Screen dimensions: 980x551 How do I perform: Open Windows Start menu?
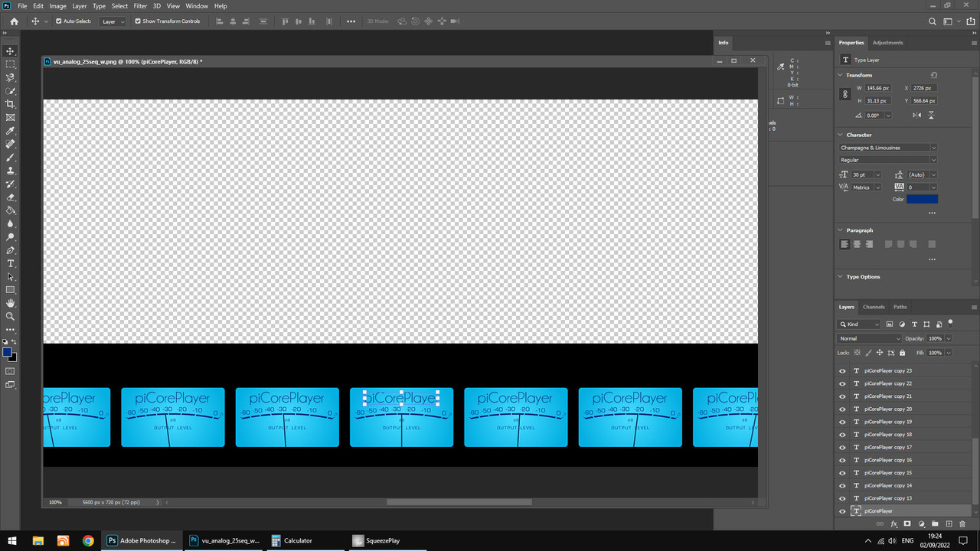(x=13, y=540)
